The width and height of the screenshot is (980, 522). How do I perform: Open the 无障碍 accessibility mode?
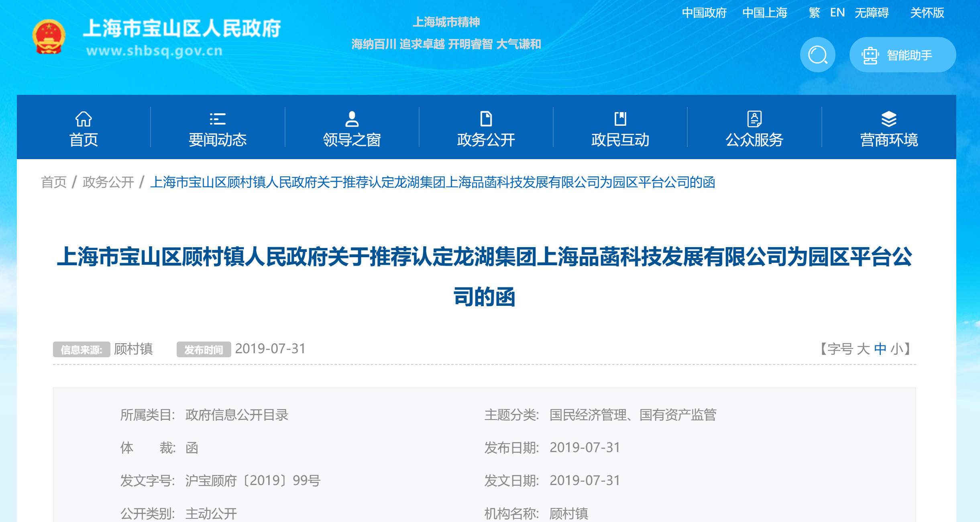tap(872, 13)
